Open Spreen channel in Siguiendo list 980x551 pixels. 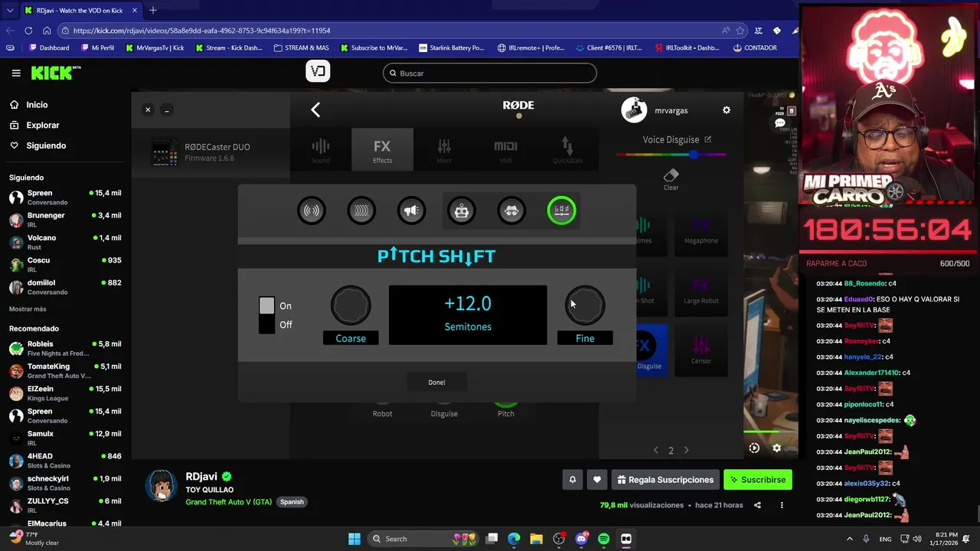point(65,197)
